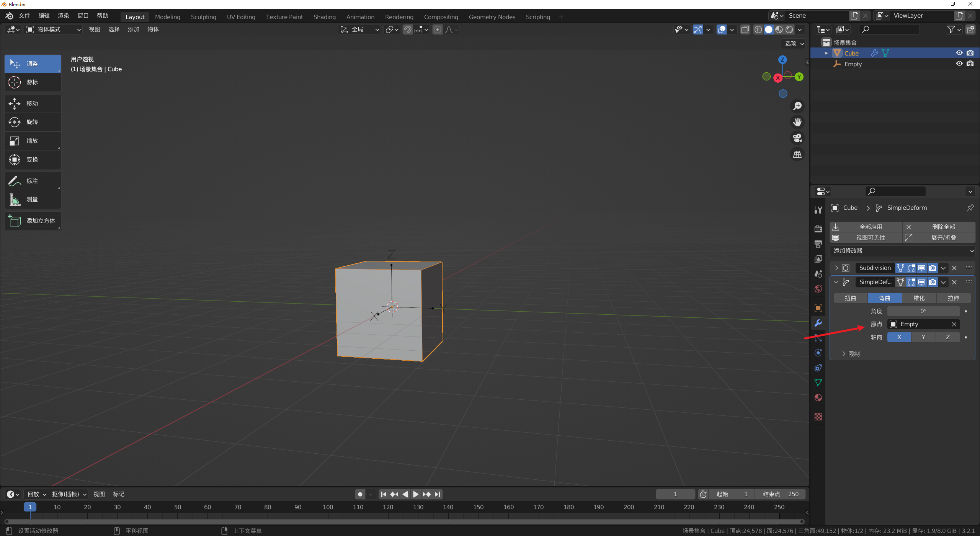Click the Angle (角度) value slider
This screenshot has width=980, height=536.
[923, 311]
